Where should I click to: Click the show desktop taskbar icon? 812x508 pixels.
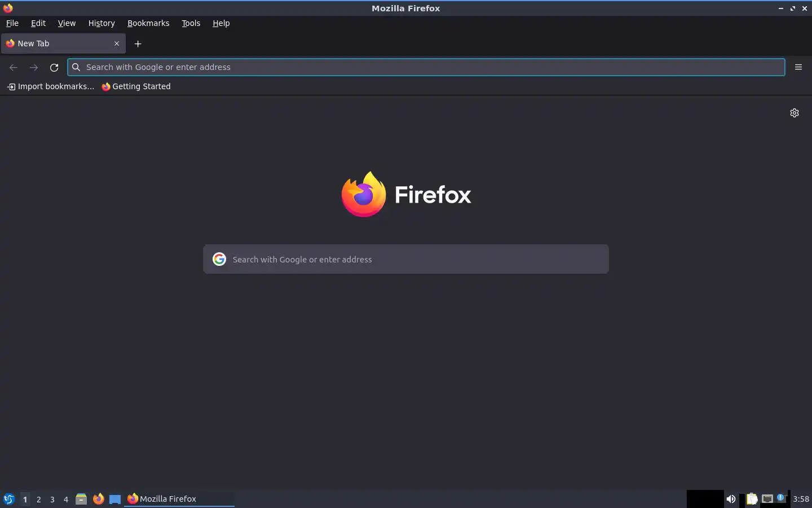[115, 499]
